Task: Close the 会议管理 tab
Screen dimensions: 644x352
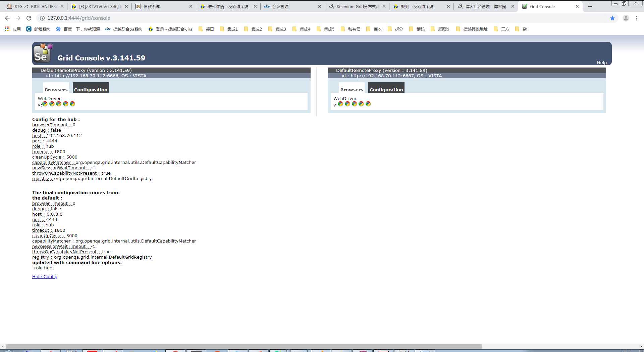Action: (x=320, y=6)
